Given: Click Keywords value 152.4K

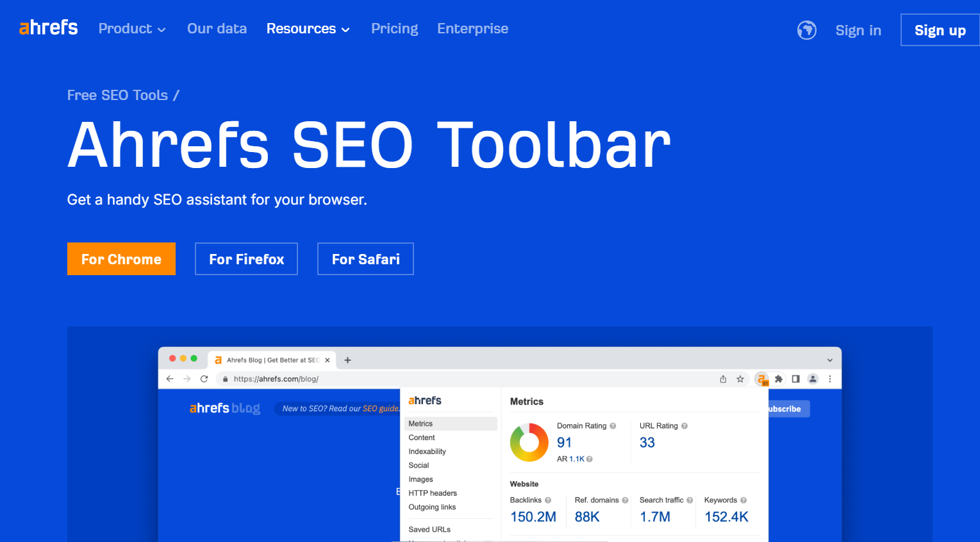Looking at the screenshot, I should coord(726,517).
